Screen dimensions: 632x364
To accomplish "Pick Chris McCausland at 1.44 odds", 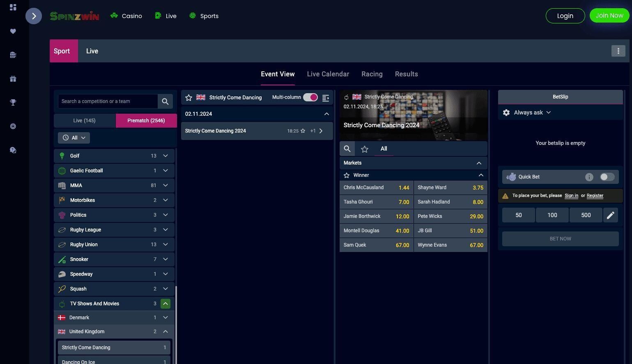I will tap(376, 188).
